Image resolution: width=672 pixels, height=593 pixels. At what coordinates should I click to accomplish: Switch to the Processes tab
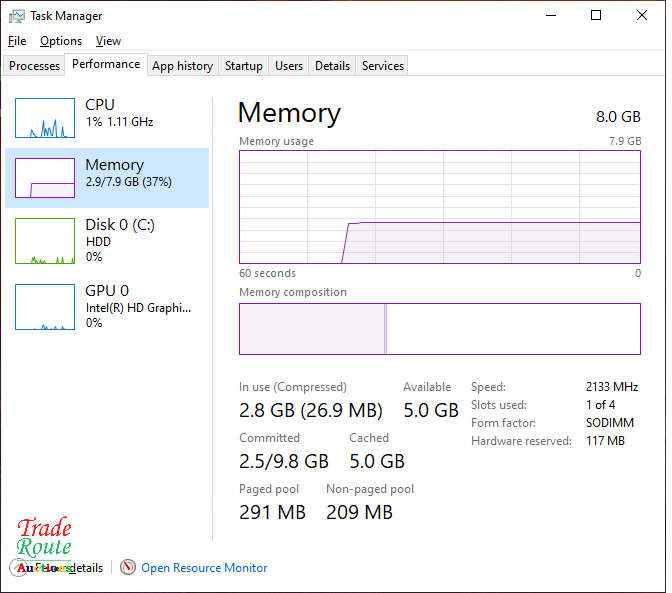[35, 66]
